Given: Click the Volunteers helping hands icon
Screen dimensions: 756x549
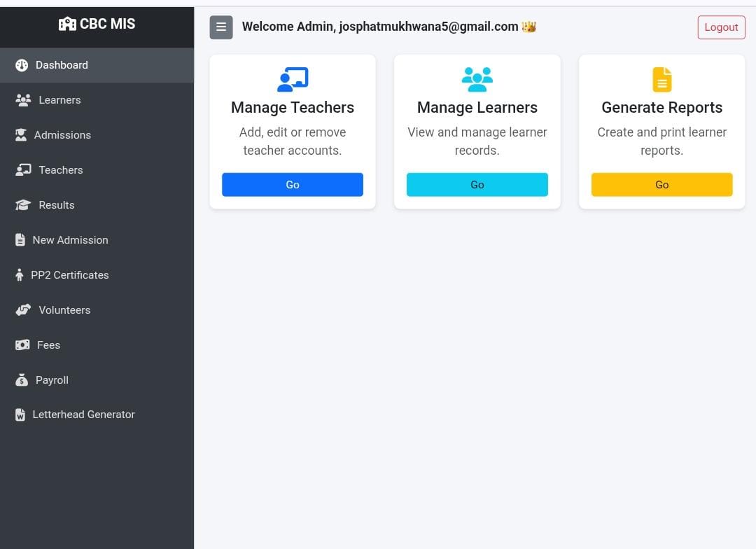Looking at the screenshot, I should [23, 310].
